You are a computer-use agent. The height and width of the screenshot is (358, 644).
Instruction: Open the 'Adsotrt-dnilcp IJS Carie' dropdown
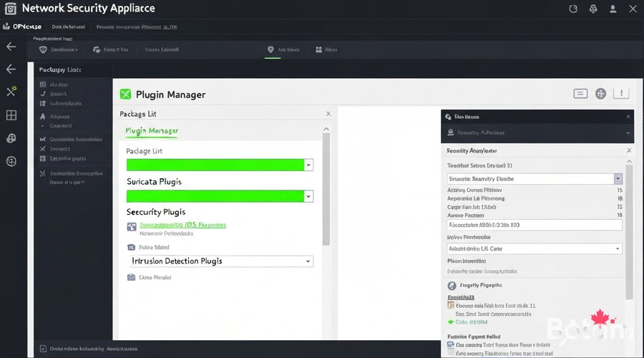tap(535, 248)
